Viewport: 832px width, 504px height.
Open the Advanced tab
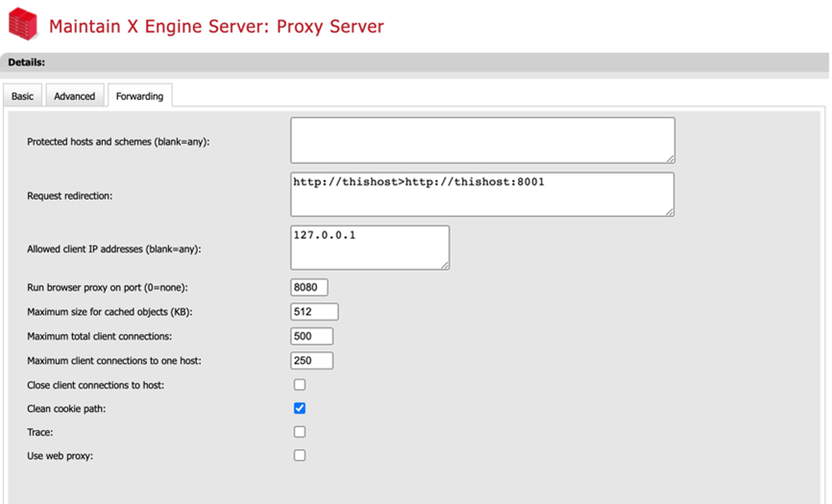74,96
